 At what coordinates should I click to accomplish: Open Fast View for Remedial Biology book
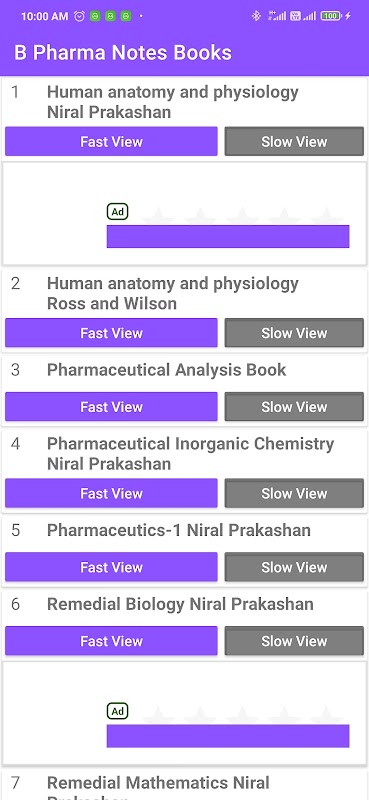(111, 641)
